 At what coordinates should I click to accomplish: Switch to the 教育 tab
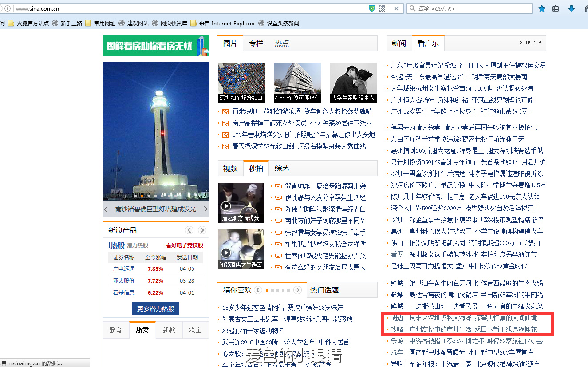[x=116, y=330]
